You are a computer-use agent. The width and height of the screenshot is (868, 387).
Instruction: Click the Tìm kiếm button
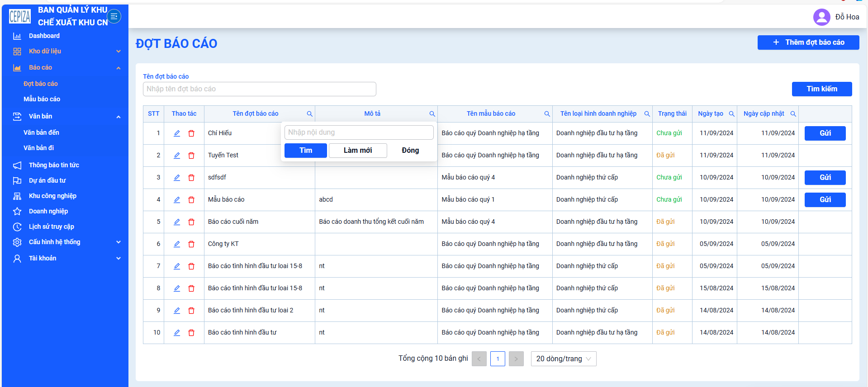(x=822, y=89)
